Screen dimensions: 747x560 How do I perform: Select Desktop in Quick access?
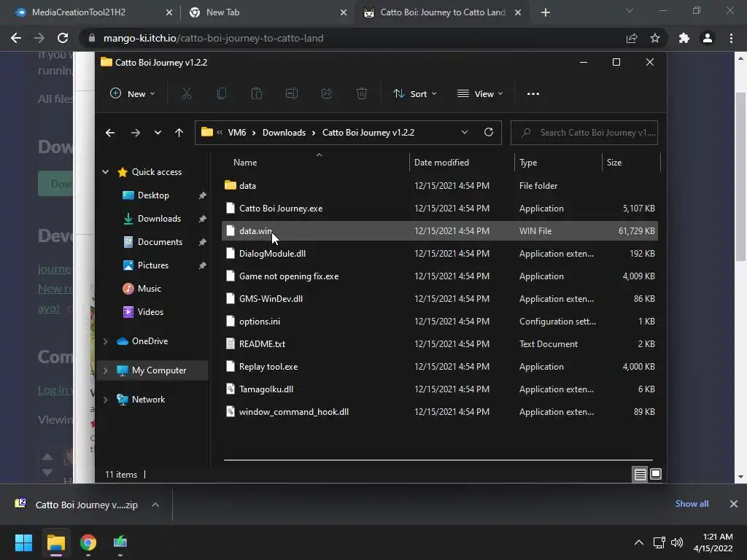pos(153,195)
